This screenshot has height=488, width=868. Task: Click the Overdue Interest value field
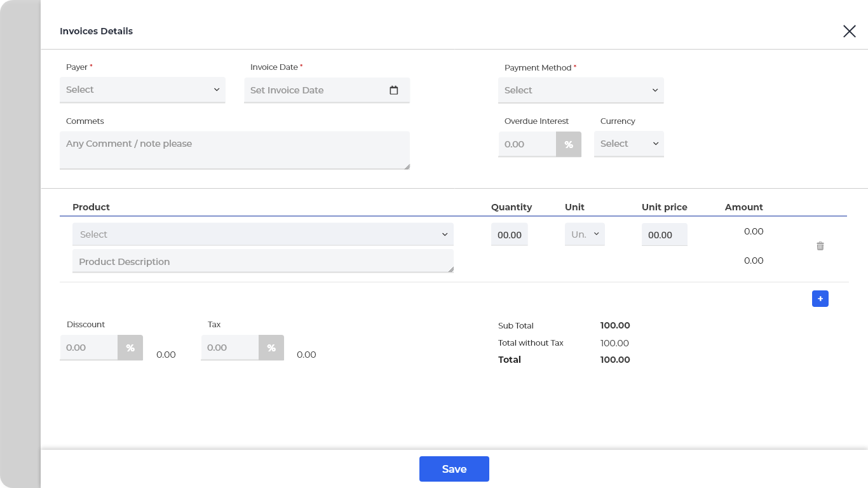click(x=527, y=144)
